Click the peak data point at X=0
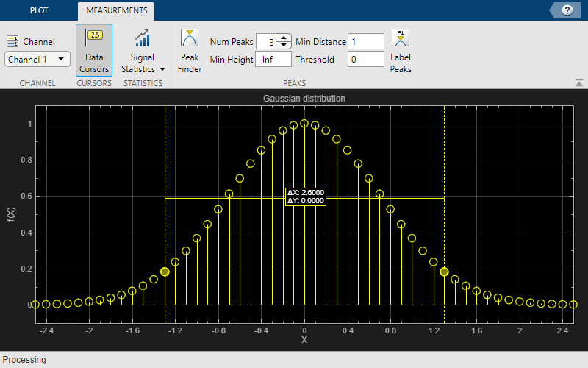The width and height of the screenshot is (588, 368). [304, 124]
